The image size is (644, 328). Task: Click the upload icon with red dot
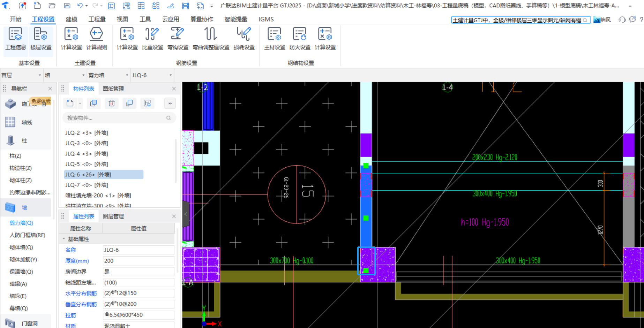(22, 6)
